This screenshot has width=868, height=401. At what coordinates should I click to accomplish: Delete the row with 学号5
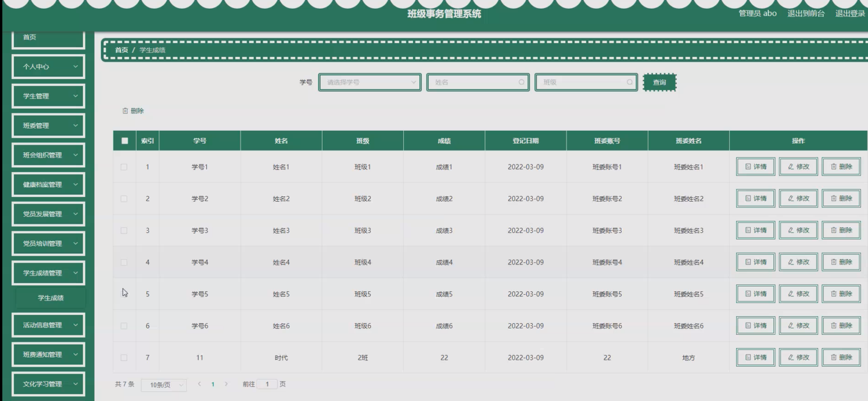click(841, 294)
